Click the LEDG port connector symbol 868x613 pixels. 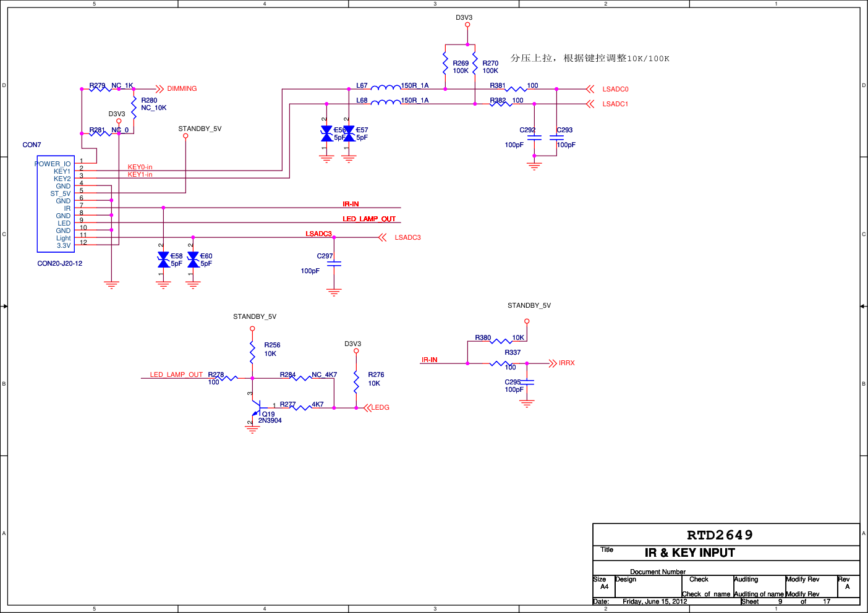(367, 407)
